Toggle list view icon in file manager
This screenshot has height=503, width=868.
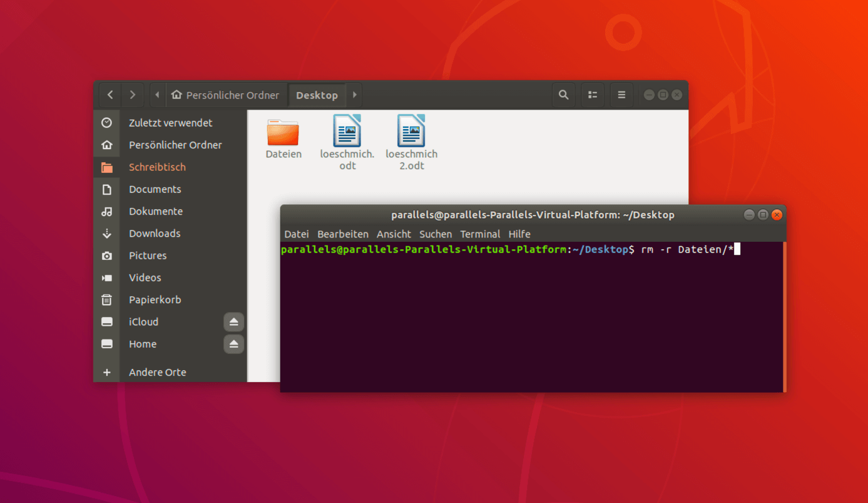point(593,95)
